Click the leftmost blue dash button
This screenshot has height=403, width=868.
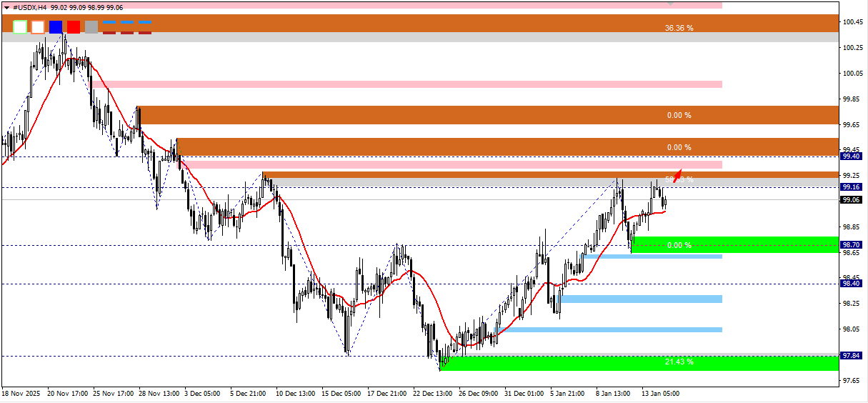[109, 22]
